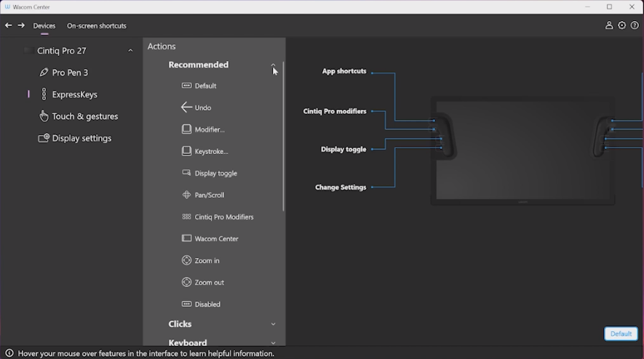Click the info icon in status bar
The image size is (644, 359).
click(x=9, y=353)
